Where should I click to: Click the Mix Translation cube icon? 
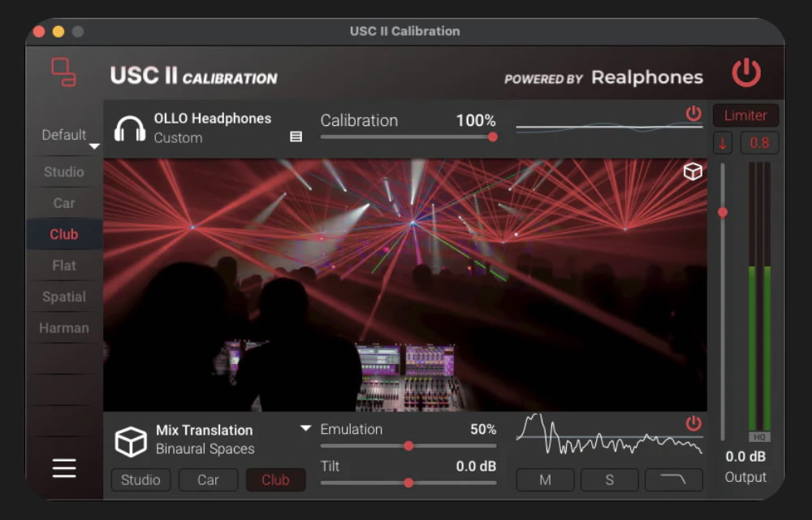131,441
